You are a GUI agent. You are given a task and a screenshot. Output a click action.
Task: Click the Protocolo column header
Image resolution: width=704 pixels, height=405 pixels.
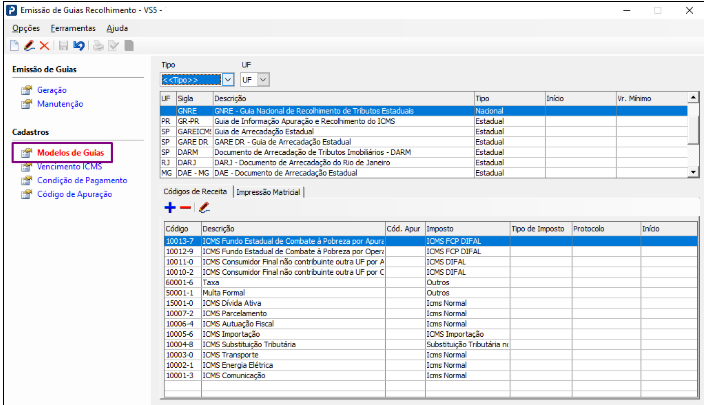tap(606, 229)
